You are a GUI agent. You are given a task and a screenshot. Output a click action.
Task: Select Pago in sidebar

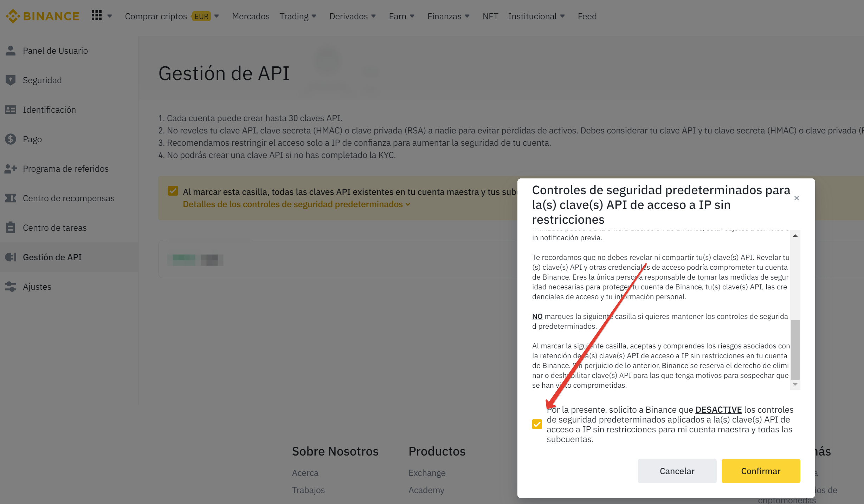point(69,139)
